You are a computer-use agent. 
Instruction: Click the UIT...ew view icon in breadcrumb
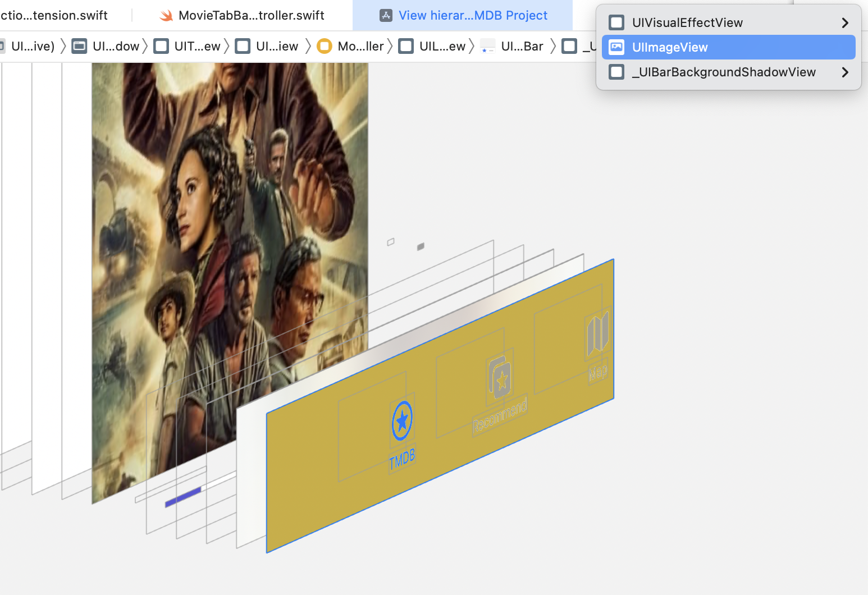(x=161, y=46)
